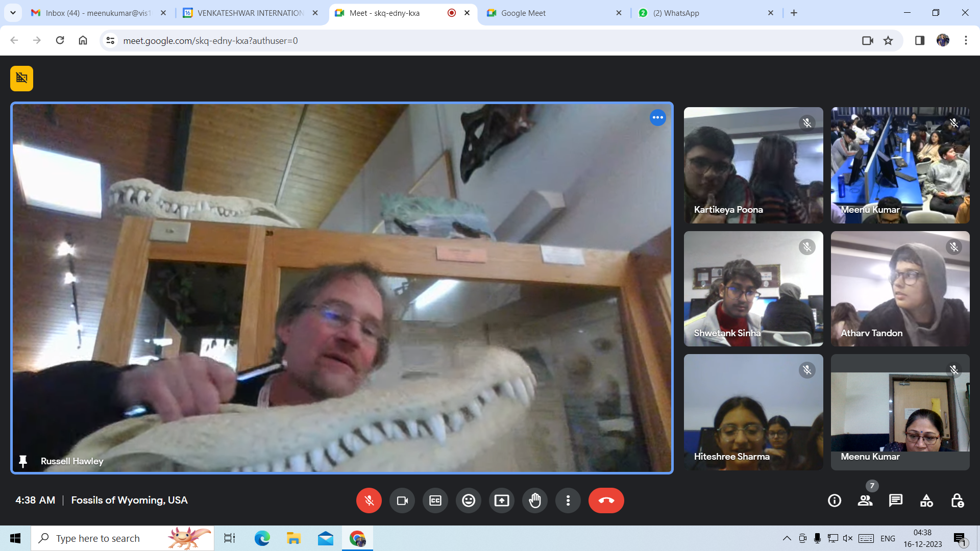Screen dimensions: 980x551
Task: Open host controls lock icon
Action: (x=957, y=500)
